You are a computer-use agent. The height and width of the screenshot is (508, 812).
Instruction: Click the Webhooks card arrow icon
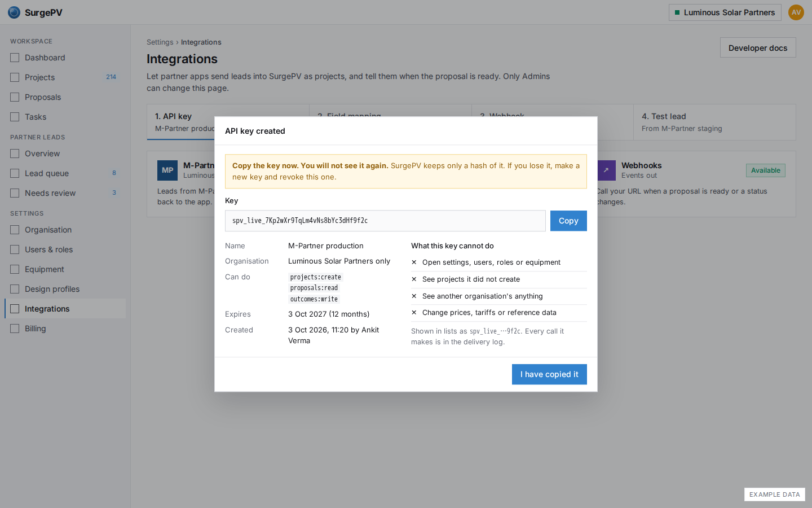606,170
